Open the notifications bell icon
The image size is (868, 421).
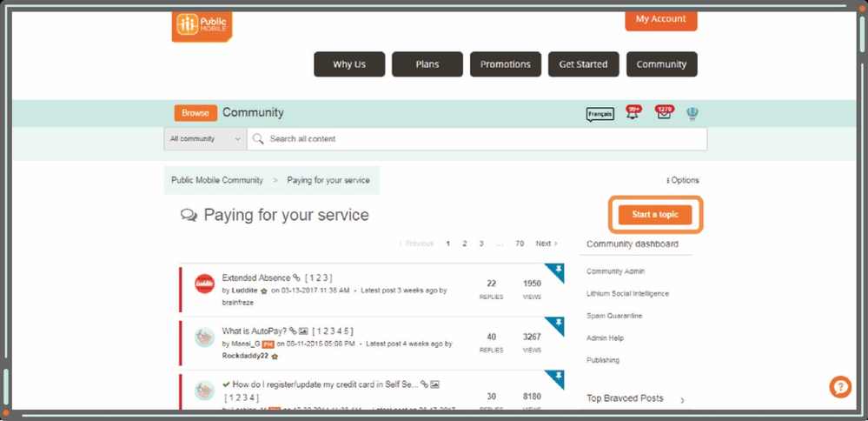tap(633, 114)
